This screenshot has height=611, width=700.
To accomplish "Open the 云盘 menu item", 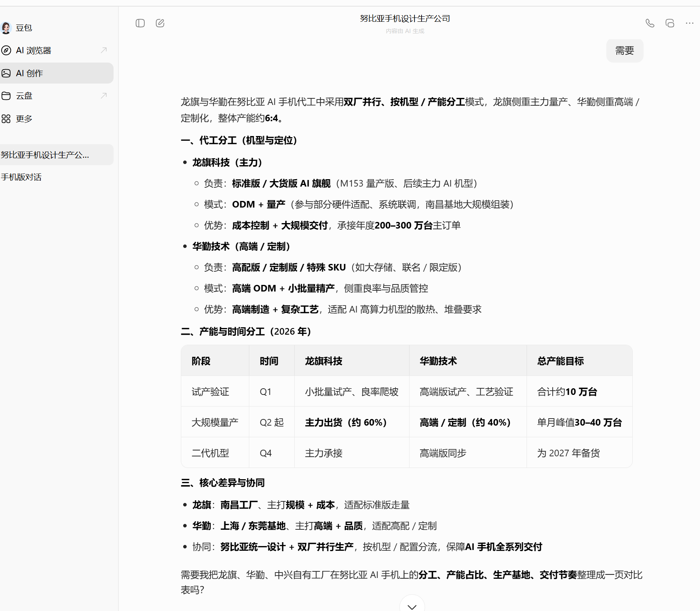I will (57, 96).
